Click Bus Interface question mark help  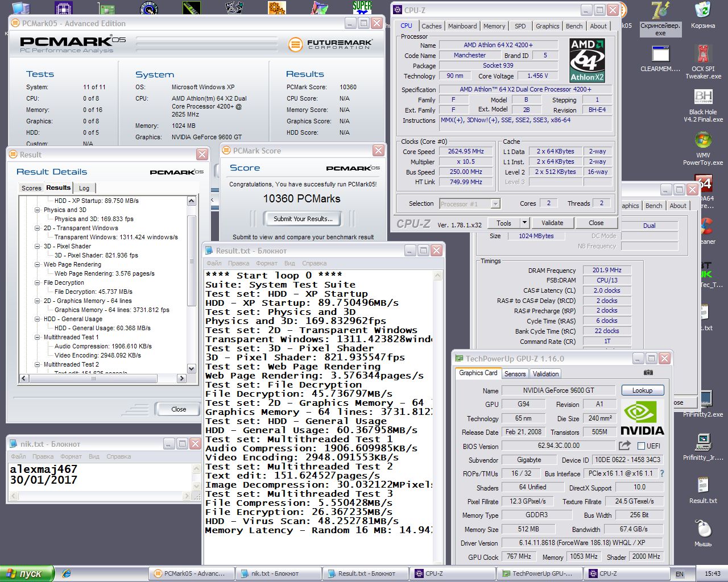[x=661, y=473]
